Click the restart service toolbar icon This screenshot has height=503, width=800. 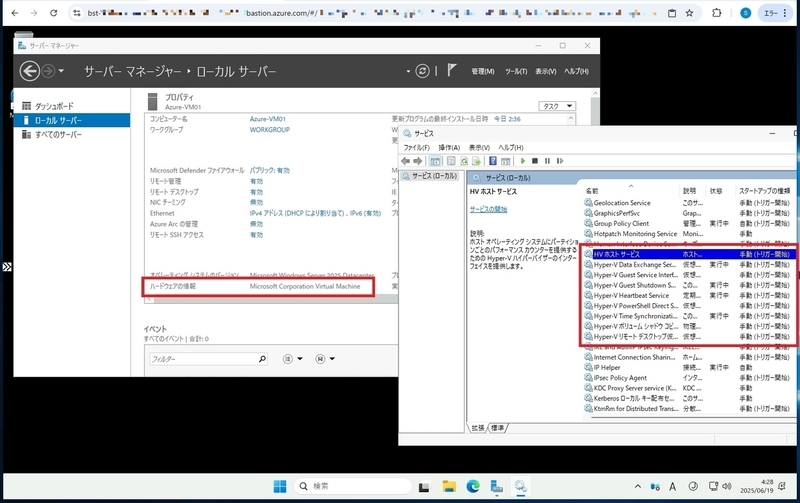pyautogui.click(x=560, y=161)
